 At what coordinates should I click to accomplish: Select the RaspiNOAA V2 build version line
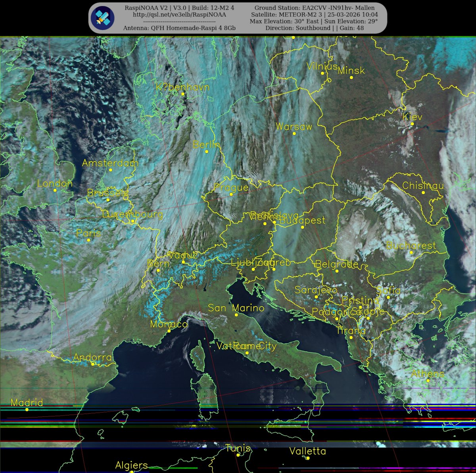click(179, 8)
